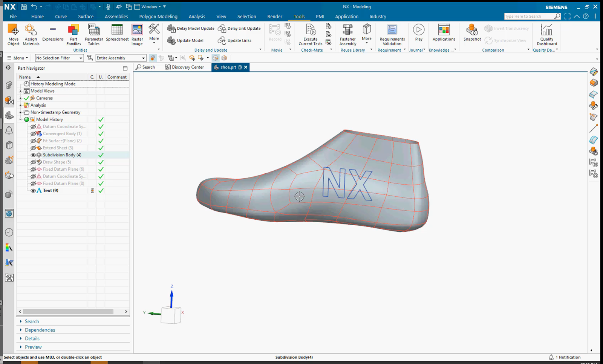603x364 pixels.
Task: Switch to the Surface ribbon tab
Action: (86, 17)
